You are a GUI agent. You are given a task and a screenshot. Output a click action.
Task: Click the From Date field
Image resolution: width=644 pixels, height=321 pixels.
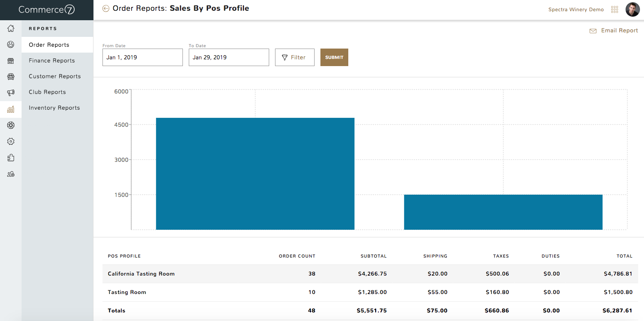coord(142,57)
